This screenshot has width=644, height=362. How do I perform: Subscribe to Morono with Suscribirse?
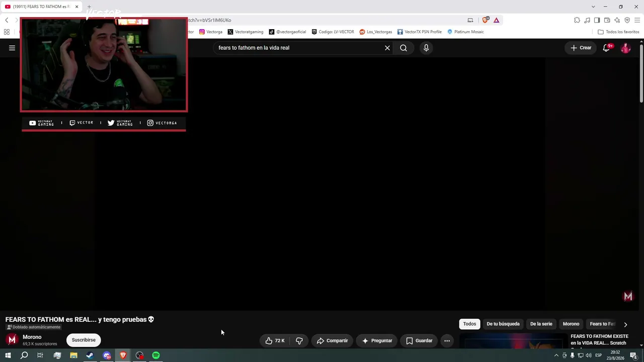pos(84,340)
